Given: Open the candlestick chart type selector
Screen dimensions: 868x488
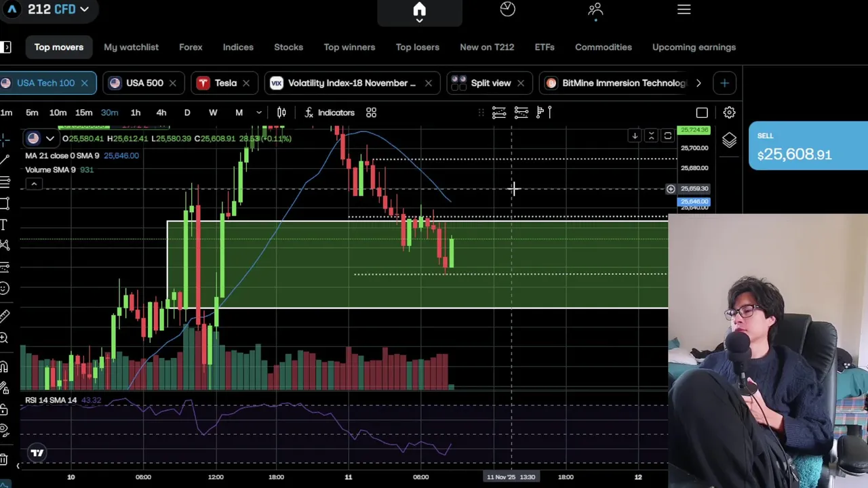Looking at the screenshot, I should tap(281, 113).
